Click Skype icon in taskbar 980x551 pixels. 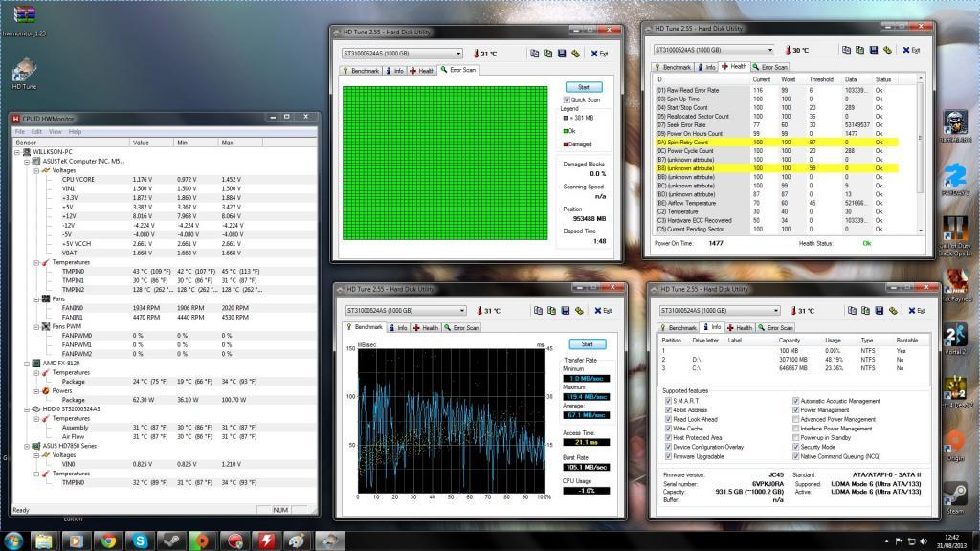(140, 540)
